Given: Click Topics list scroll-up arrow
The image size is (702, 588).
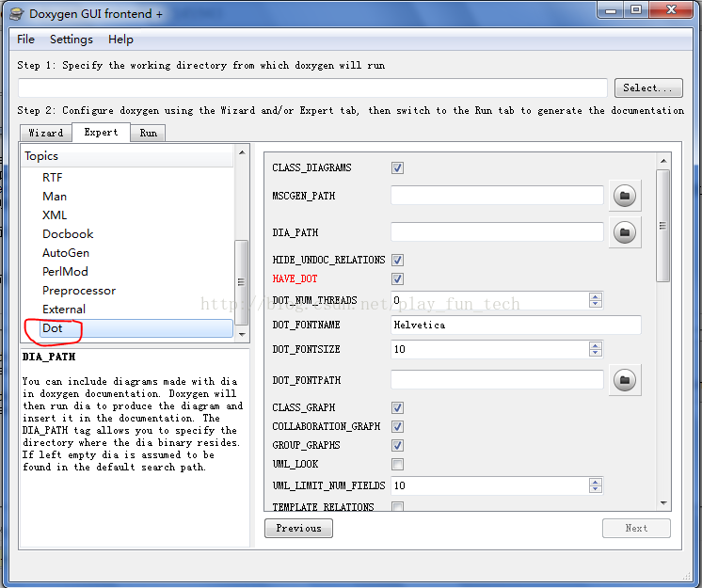Looking at the screenshot, I should [242, 152].
